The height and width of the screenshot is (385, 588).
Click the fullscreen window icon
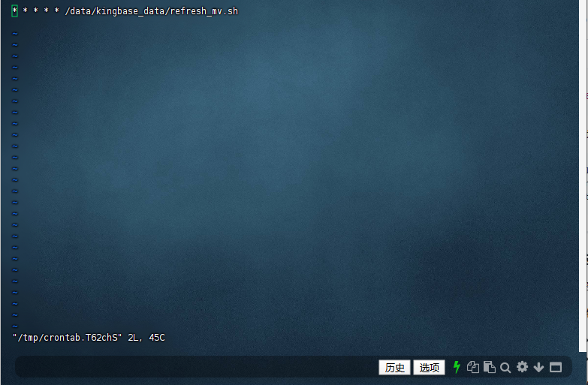pyautogui.click(x=556, y=368)
